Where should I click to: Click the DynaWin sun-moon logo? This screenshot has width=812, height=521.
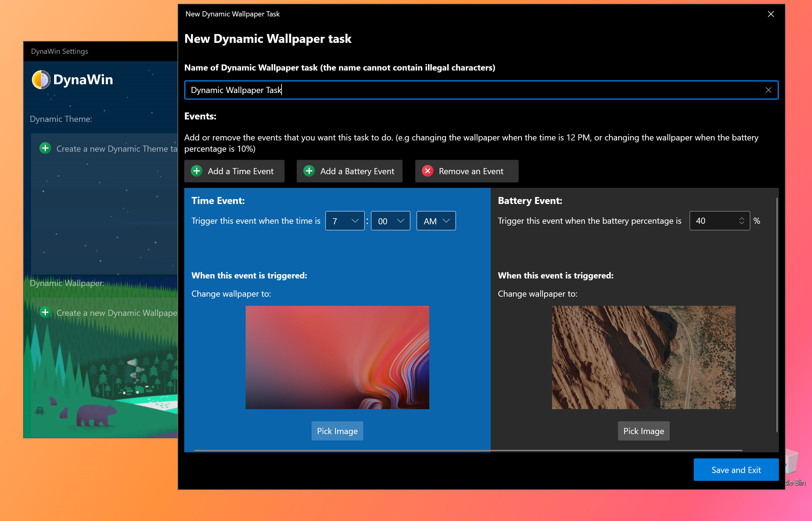41,80
